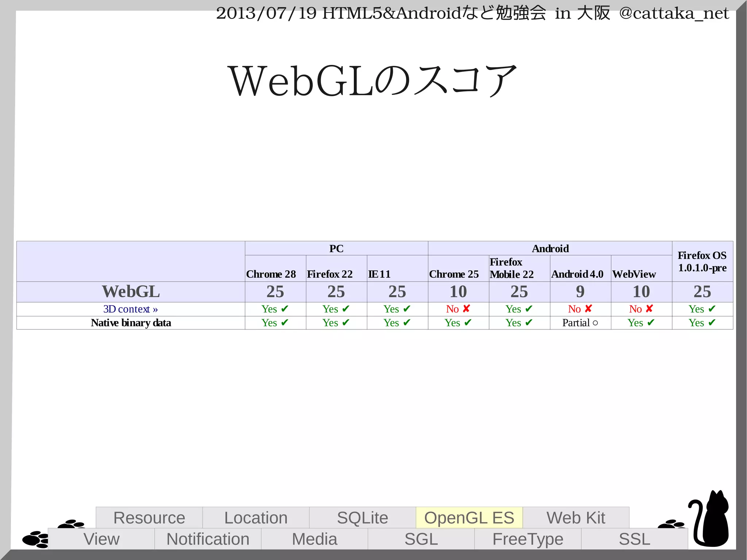Click Yes ✔ under WebView for Native binary data
Image resolution: width=747 pixels, height=560 pixels.
[x=641, y=323]
